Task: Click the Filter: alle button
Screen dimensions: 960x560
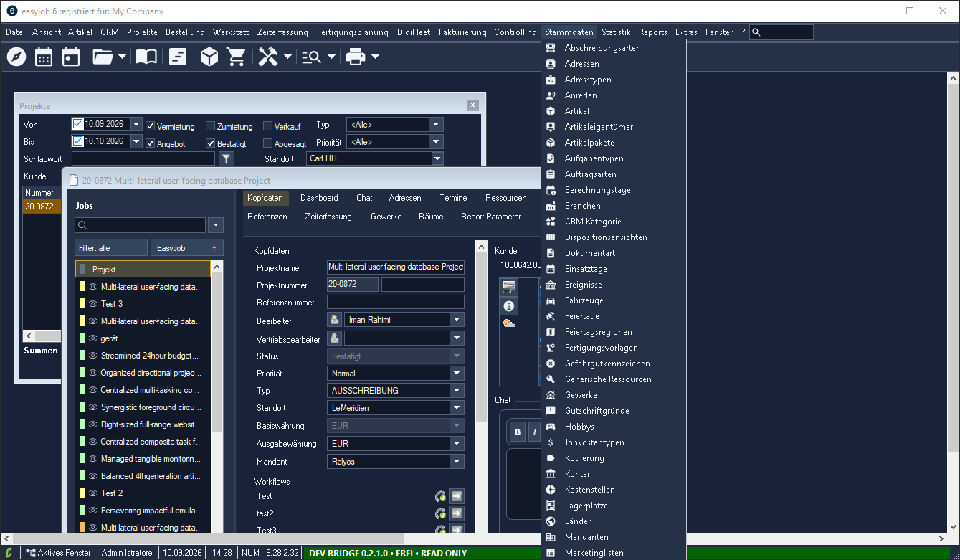Action: (111, 247)
